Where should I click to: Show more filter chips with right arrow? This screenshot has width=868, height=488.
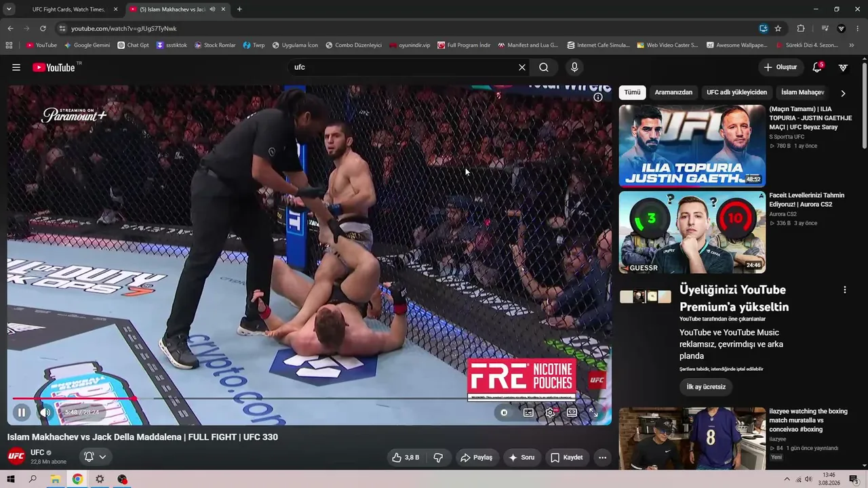click(843, 93)
